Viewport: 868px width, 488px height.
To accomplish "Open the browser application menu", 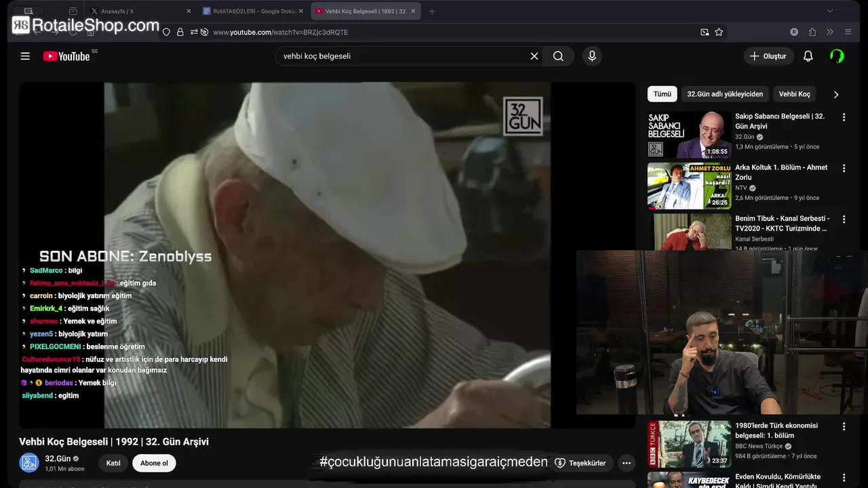I will 848,32.
